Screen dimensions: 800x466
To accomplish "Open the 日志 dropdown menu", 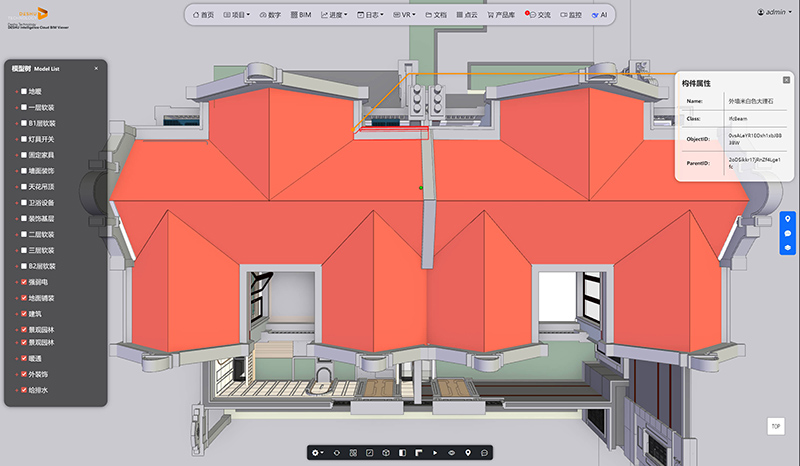I will click(370, 15).
